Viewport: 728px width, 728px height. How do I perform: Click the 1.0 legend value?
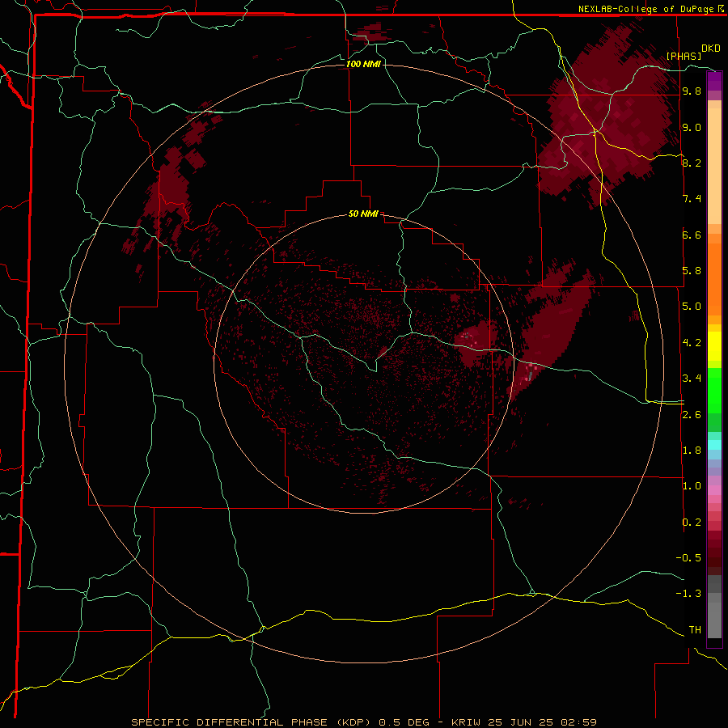(692, 486)
